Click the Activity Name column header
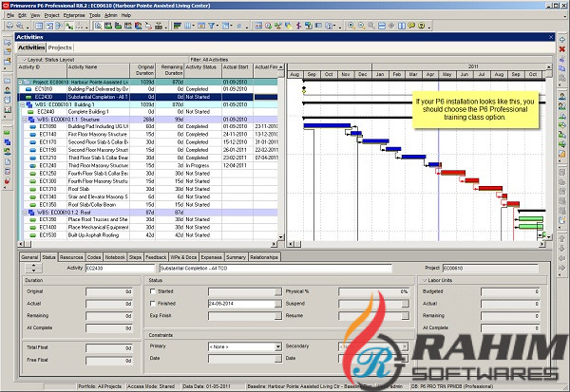 [x=99, y=70]
